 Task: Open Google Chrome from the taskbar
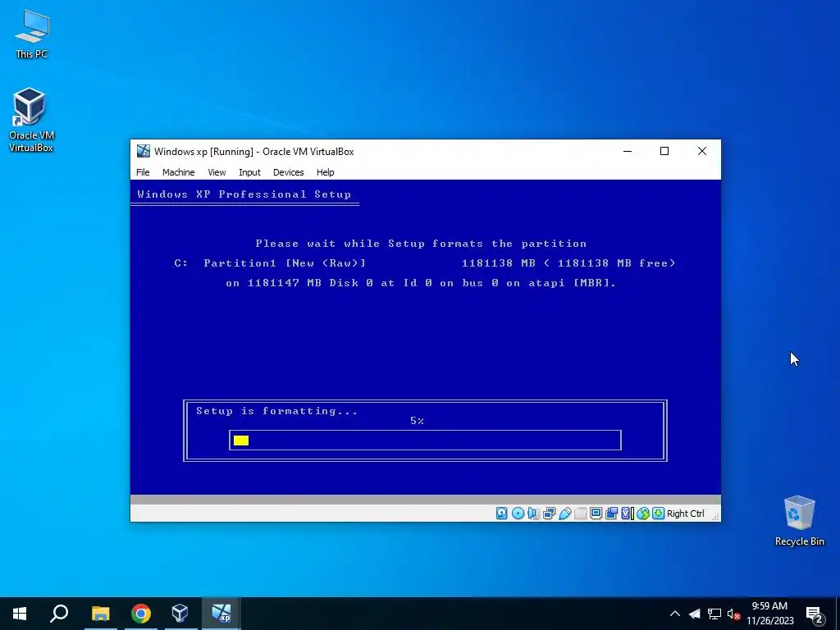[x=141, y=614]
